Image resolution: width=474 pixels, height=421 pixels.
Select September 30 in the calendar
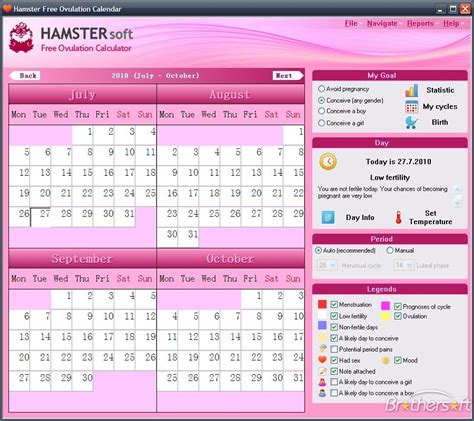click(83, 381)
